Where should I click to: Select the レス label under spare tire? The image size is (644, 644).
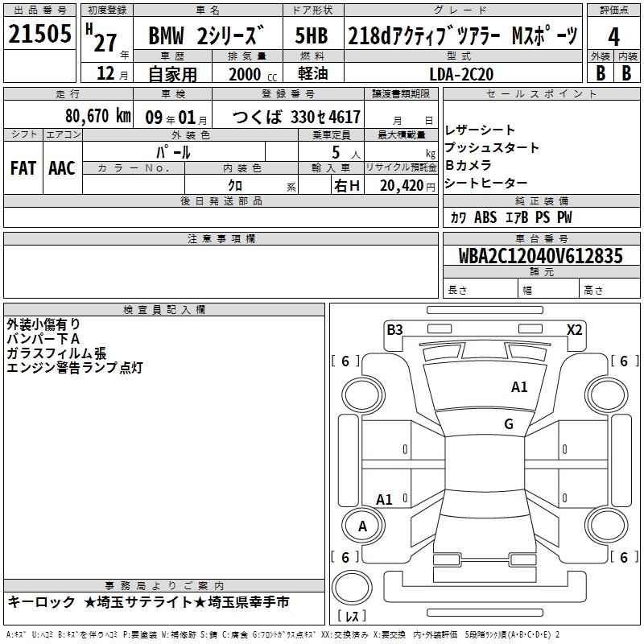352,616
